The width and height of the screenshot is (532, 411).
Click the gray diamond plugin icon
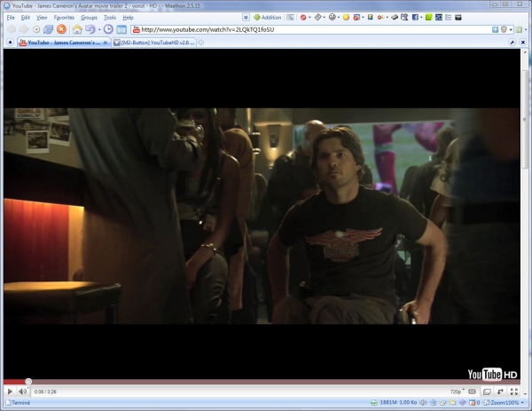tap(317, 17)
